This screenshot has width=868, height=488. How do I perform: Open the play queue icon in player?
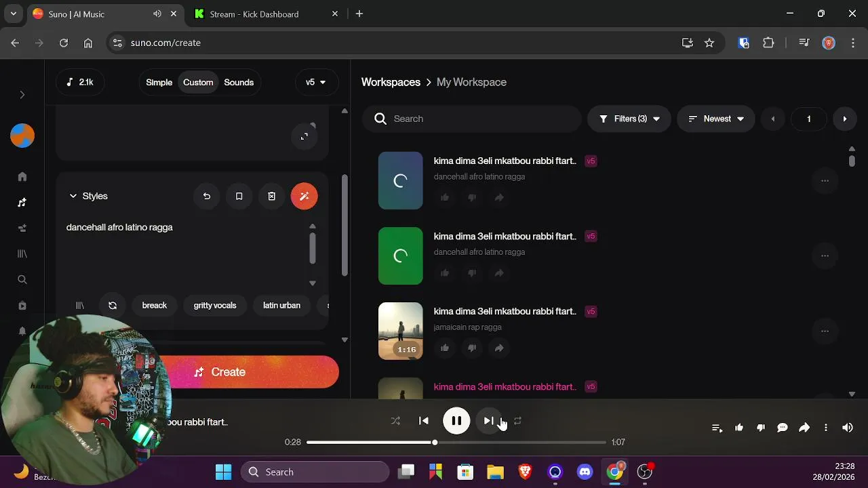717,428
